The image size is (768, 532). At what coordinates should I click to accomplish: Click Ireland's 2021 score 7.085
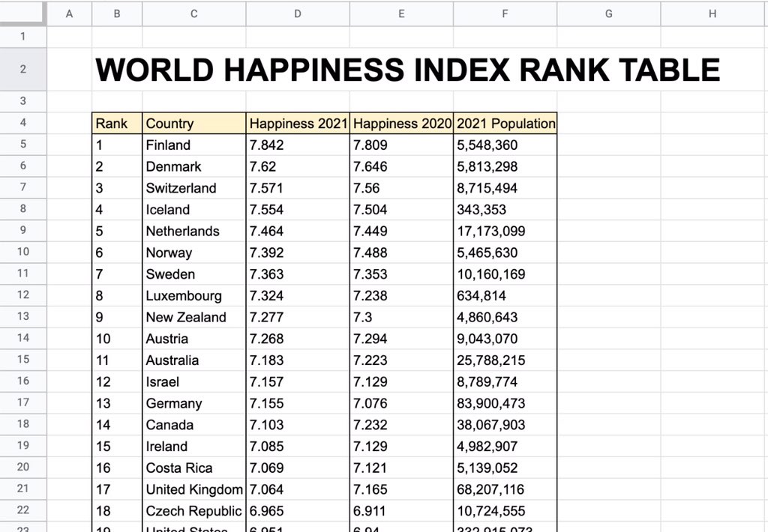tap(298, 447)
